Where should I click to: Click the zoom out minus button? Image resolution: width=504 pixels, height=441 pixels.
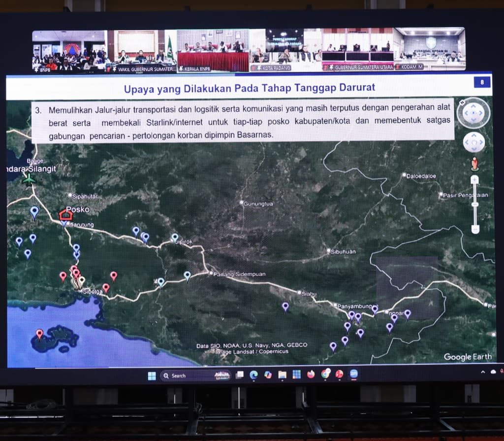pos(474,229)
